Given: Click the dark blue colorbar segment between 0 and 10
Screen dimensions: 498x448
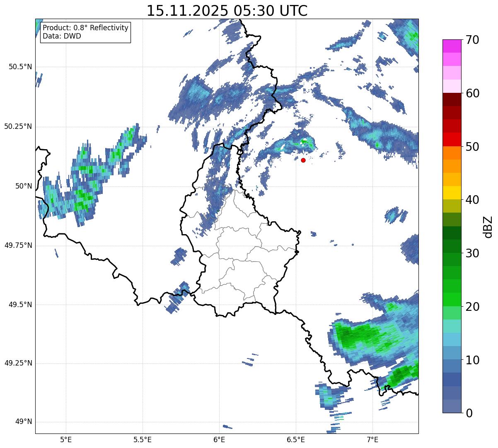Looking at the screenshot, I should click(x=452, y=380).
